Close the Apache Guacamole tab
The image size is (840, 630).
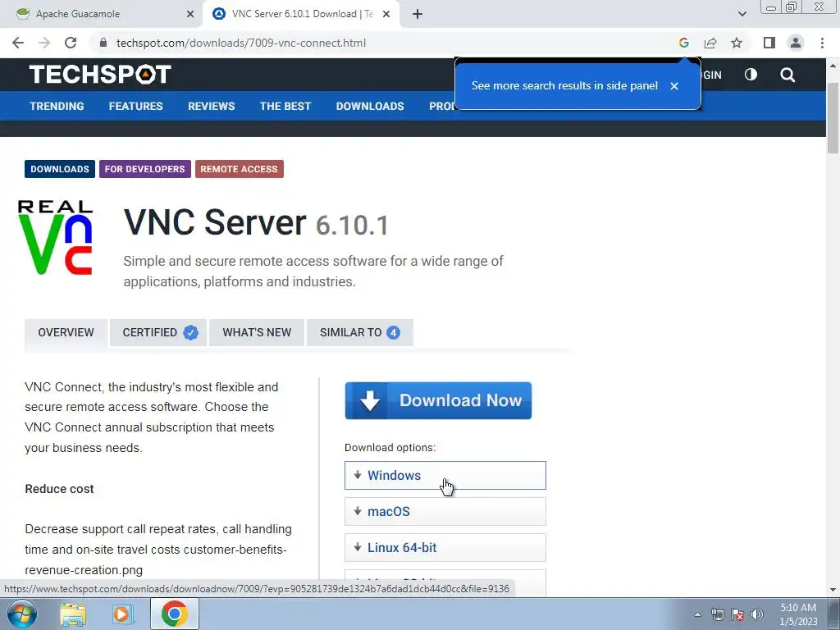click(189, 14)
